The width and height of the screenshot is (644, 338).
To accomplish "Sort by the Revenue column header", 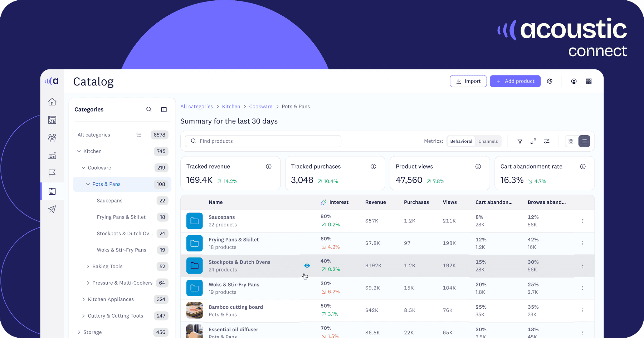I will (x=376, y=202).
